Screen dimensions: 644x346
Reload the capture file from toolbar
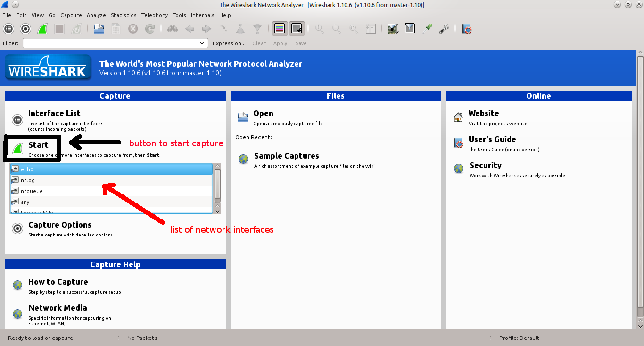(x=150, y=29)
